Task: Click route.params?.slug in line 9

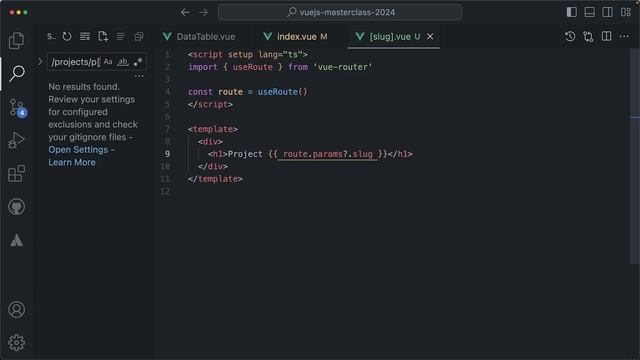Action: (328, 154)
